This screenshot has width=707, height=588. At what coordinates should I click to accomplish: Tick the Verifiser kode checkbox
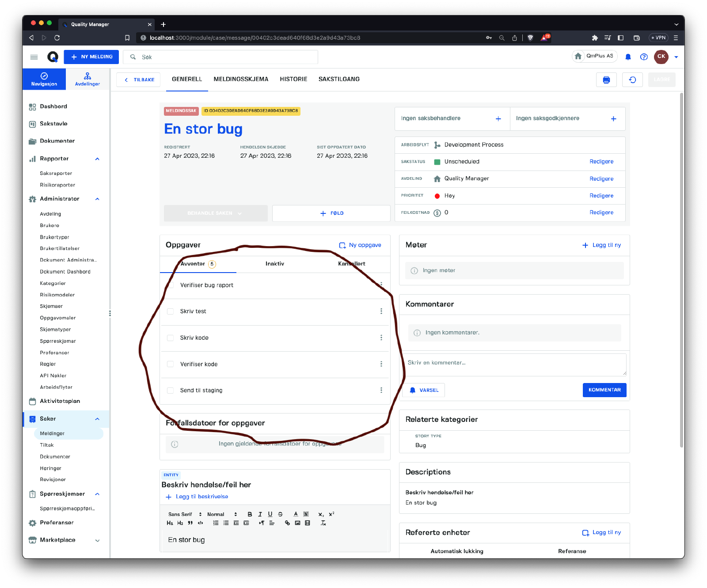[x=171, y=364]
